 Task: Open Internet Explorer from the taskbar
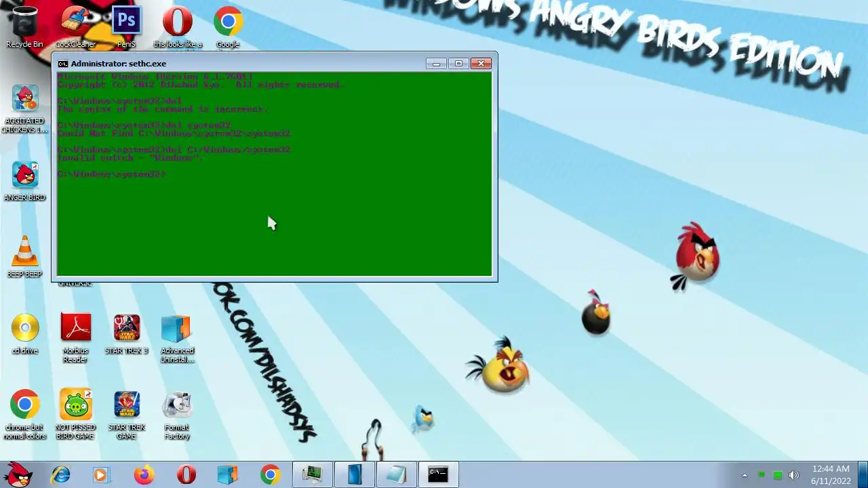[x=61, y=474]
